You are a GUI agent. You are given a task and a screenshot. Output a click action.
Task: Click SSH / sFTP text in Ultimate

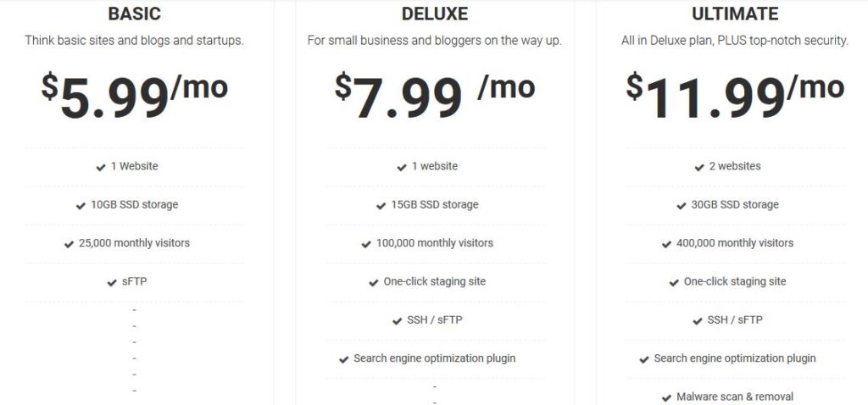[x=735, y=319]
